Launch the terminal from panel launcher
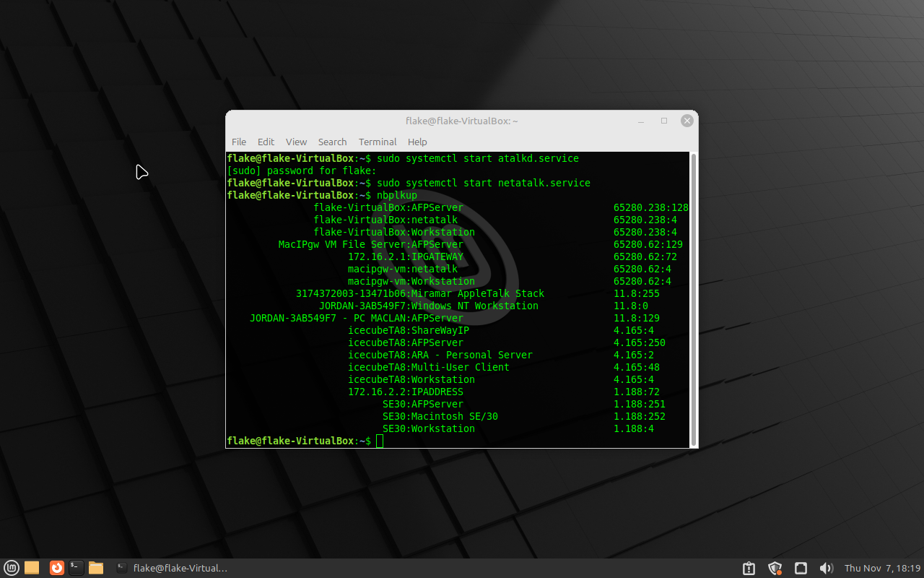The height and width of the screenshot is (578, 924). [x=77, y=568]
